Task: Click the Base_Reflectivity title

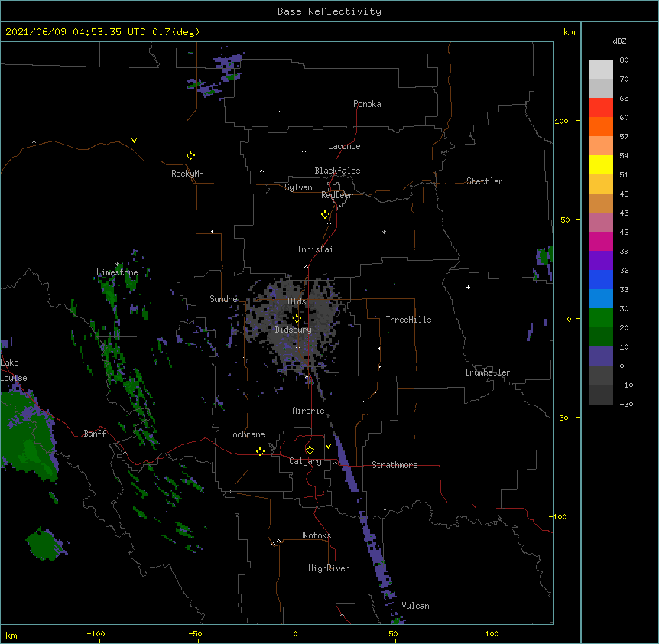Action: 329,11
